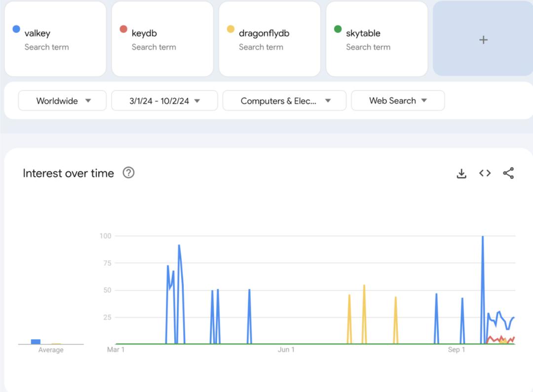The image size is (533, 392).
Task: Open the embed code icon
Action: pyautogui.click(x=485, y=173)
